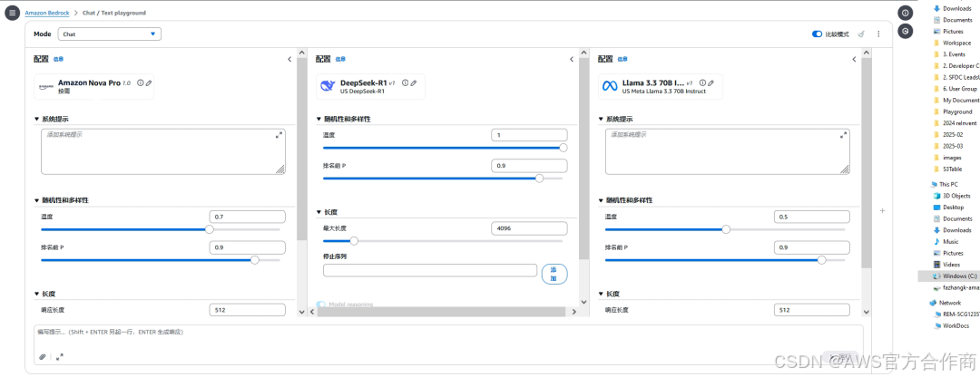Click the Meta infinity logo
Image resolution: width=980 pixels, height=377 pixels.
pos(610,86)
